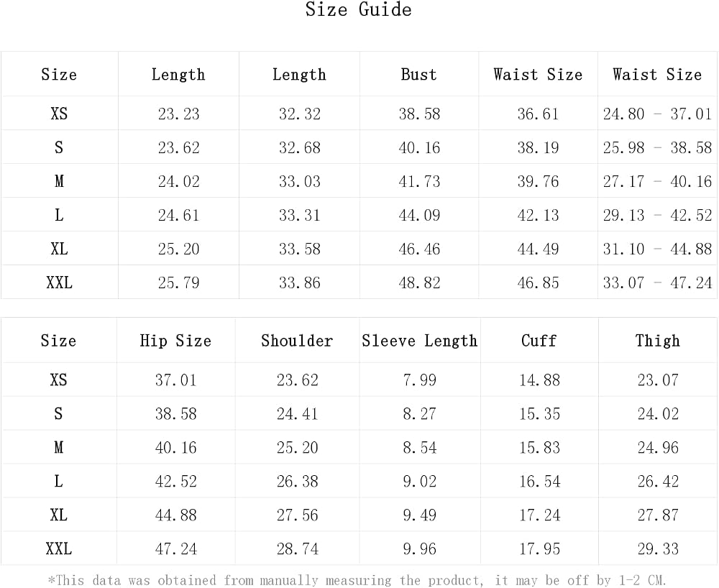Select cuff value 16.54
The width and height of the screenshot is (719, 588).
[x=539, y=481]
